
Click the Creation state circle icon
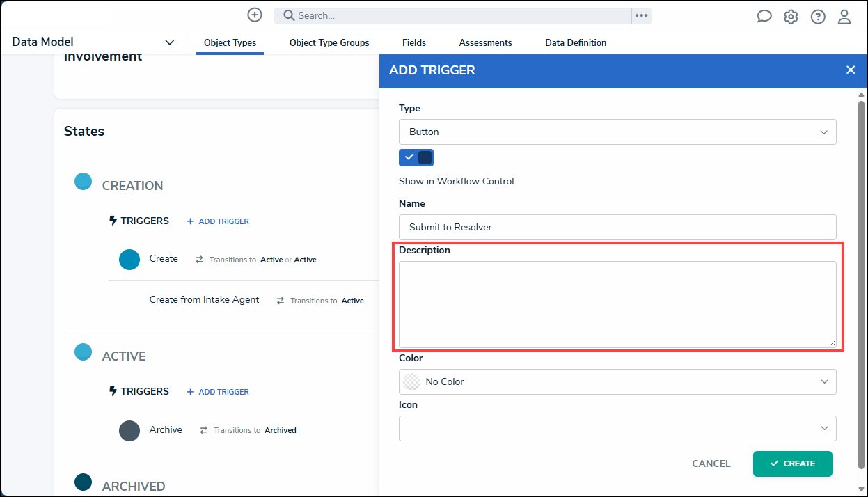pyautogui.click(x=84, y=182)
